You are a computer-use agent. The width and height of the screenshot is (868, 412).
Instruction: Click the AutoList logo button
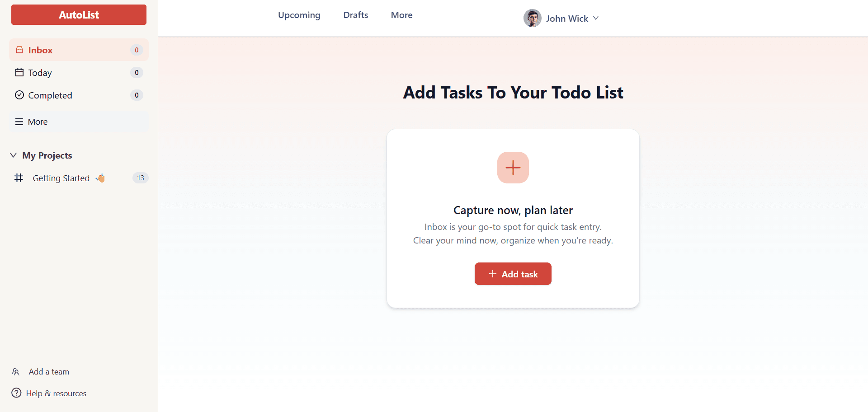tap(78, 14)
